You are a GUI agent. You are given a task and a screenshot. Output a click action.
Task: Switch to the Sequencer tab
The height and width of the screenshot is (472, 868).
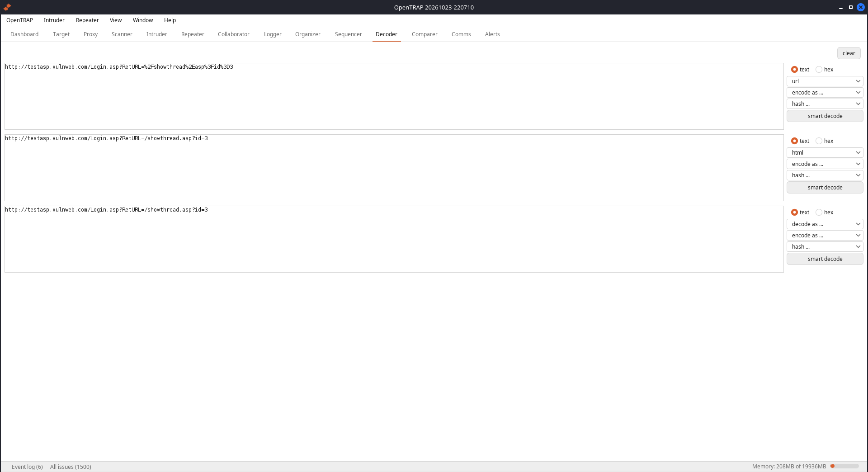[349, 34]
